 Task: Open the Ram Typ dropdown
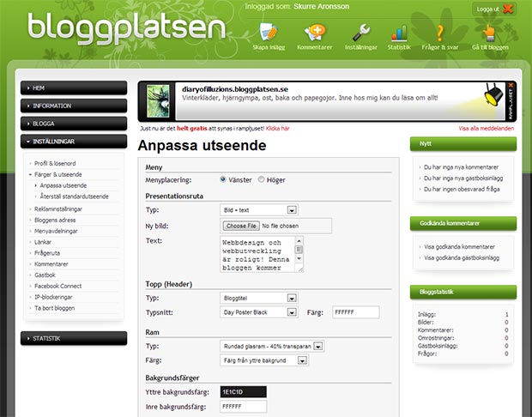click(271, 347)
